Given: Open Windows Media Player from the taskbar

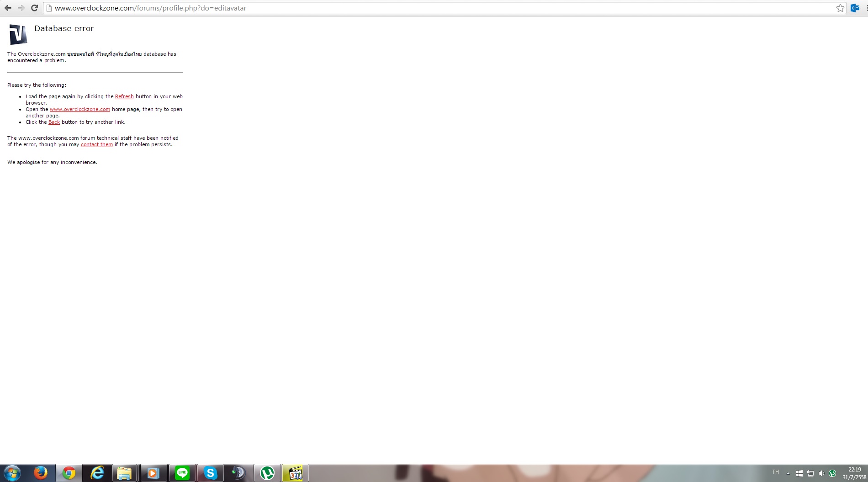Looking at the screenshot, I should pos(153,473).
